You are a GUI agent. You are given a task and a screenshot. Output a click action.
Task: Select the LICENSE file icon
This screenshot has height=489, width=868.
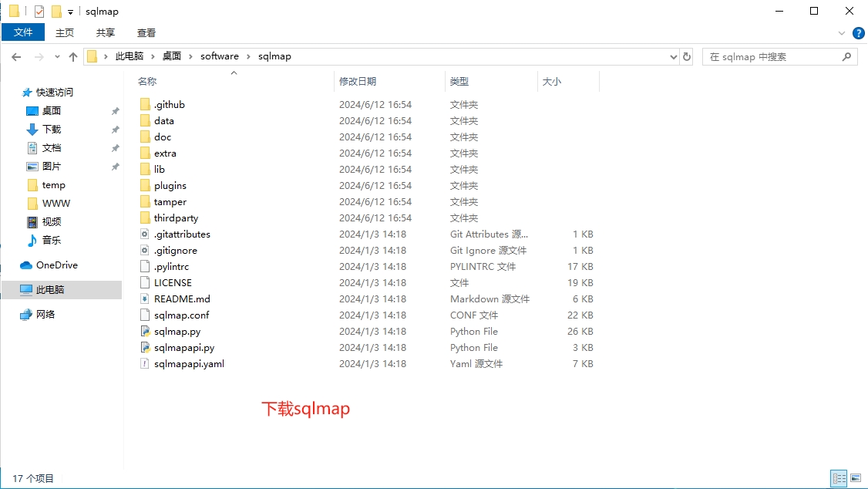pos(145,282)
